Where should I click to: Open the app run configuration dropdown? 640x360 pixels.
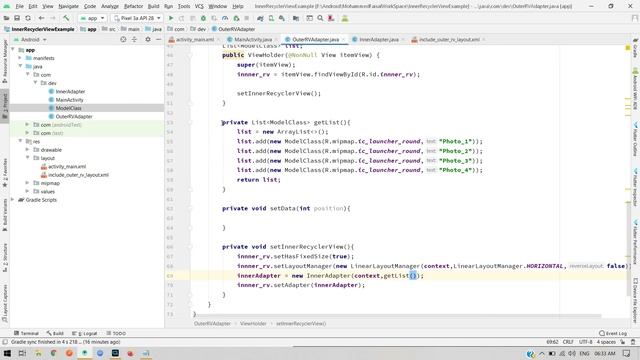click(x=92, y=18)
